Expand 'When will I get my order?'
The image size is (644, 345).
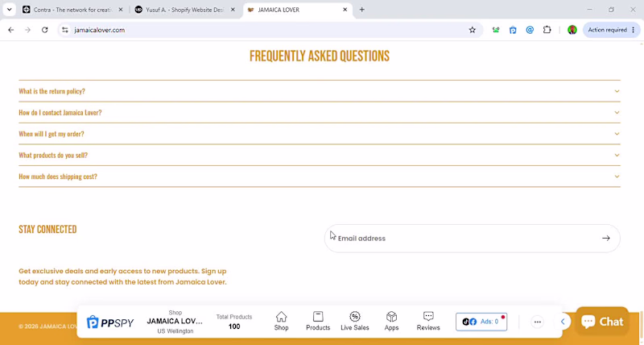point(319,134)
